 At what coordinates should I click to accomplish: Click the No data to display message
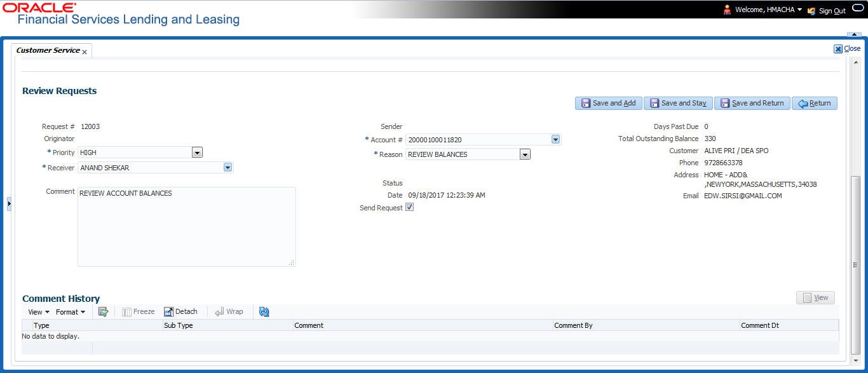51,336
